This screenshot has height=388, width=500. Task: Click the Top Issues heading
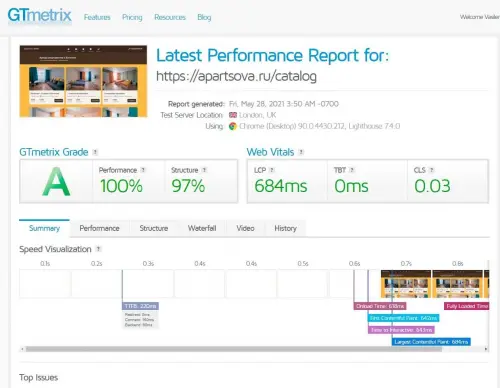coord(38,378)
